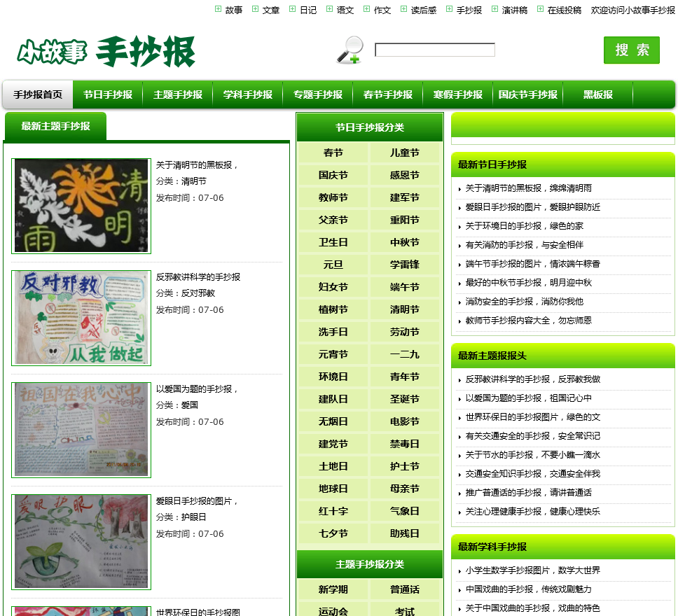Click the plus icon beside 在线投稿
Image resolution: width=678 pixels, height=616 pixels.
pyautogui.click(x=540, y=9)
